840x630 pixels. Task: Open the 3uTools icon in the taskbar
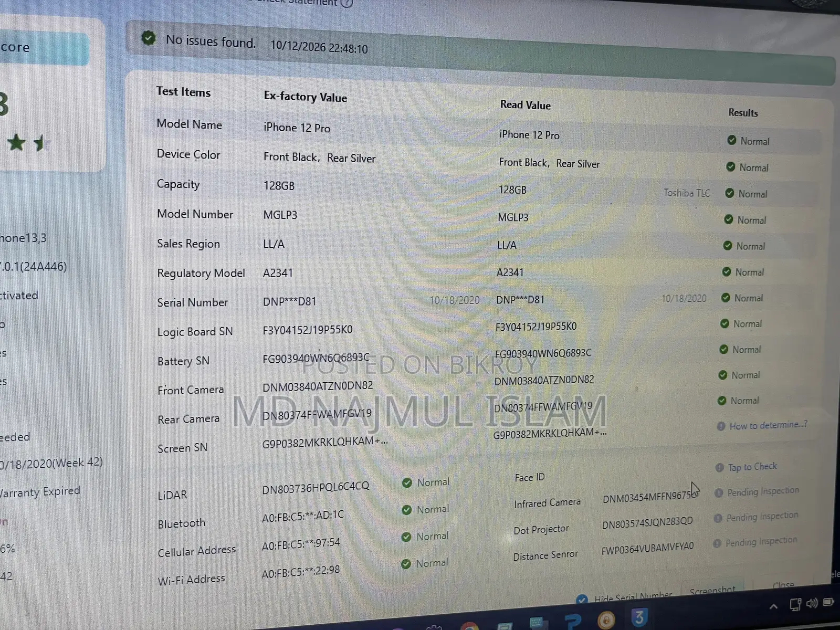pos(639,618)
